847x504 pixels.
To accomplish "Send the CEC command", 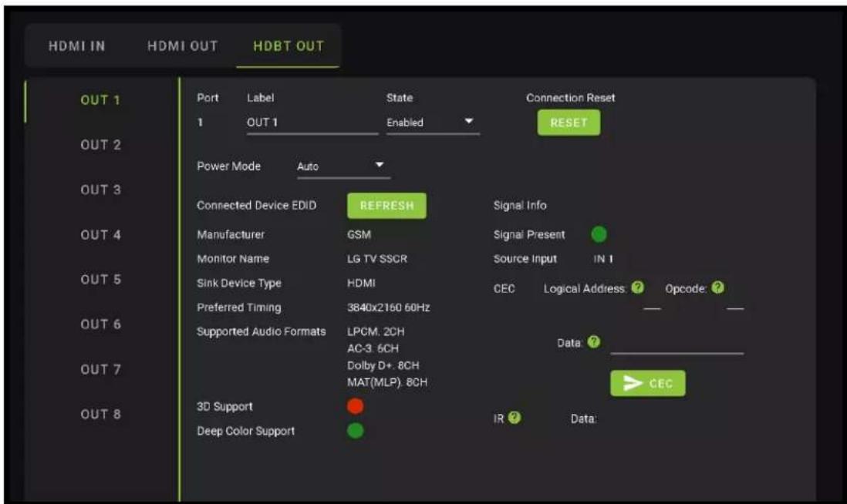I will coord(648,383).
